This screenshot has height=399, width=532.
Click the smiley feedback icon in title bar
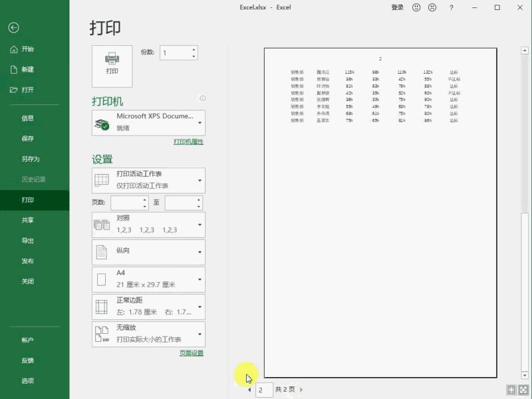coord(416,7)
